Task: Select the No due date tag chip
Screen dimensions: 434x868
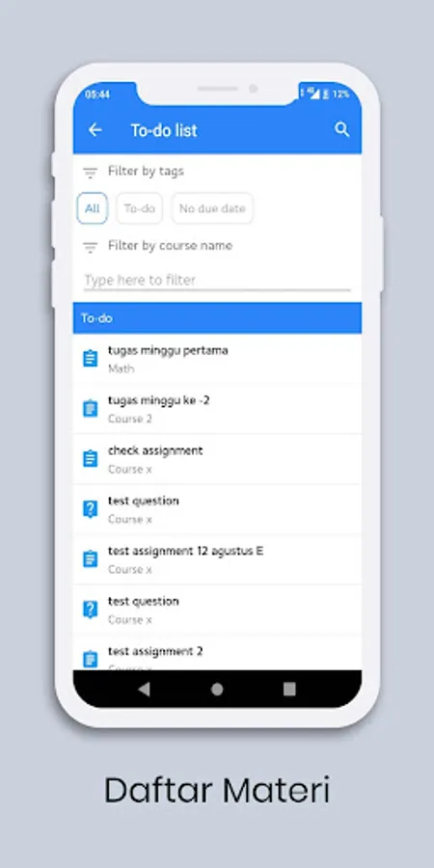Action: (212, 208)
